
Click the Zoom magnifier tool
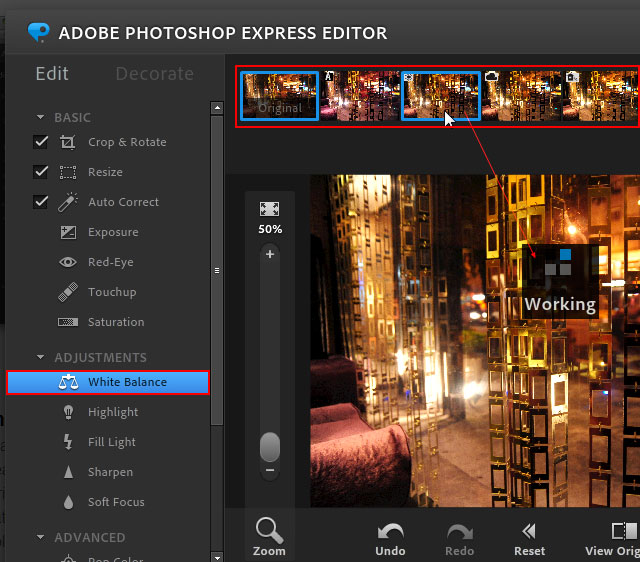coord(269,536)
